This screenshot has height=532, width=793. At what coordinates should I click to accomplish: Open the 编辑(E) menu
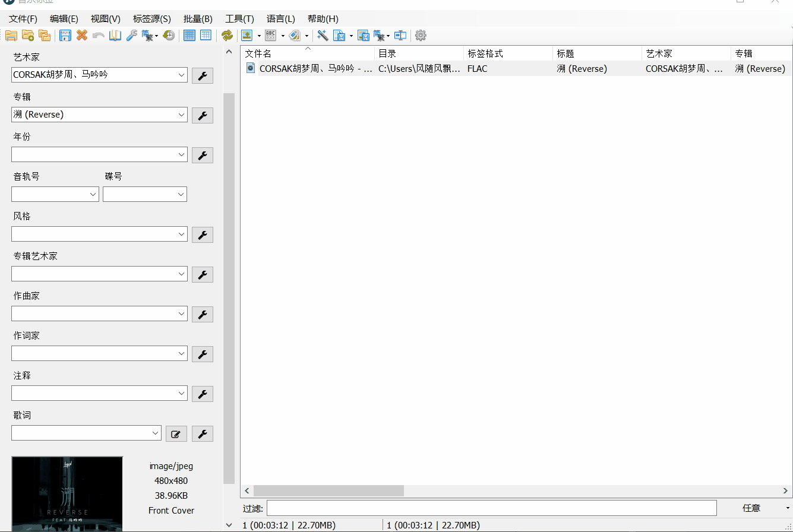pyautogui.click(x=64, y=19)
